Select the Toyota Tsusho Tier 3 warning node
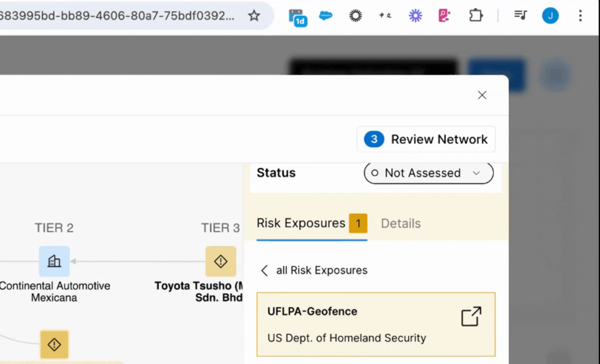The width and height of the screenshot is (600, 364). (220, 261)
